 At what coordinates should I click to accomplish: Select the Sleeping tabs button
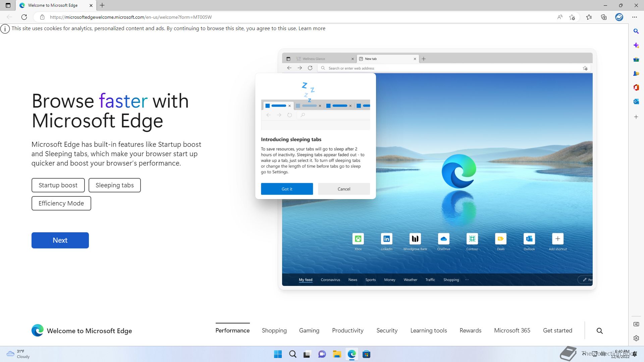click(115, 185)
